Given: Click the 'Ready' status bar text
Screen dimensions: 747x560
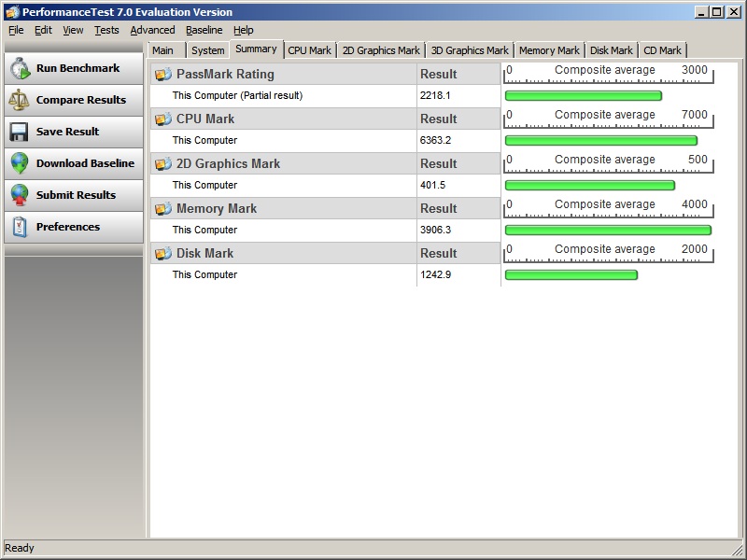Looking at the screenshot, I should [x=20, y=548].
